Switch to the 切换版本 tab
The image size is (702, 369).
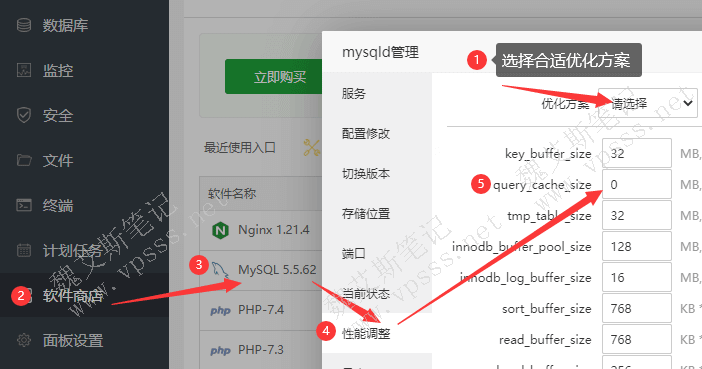point(366,173)
